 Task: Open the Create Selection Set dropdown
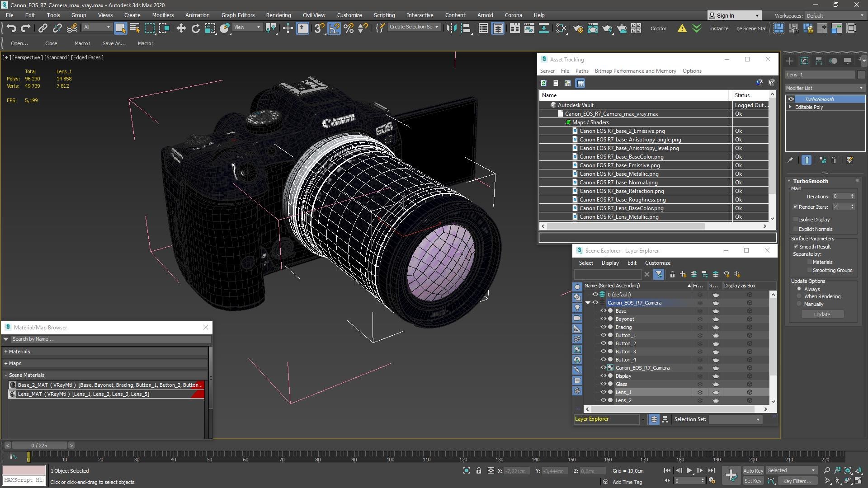414,27
